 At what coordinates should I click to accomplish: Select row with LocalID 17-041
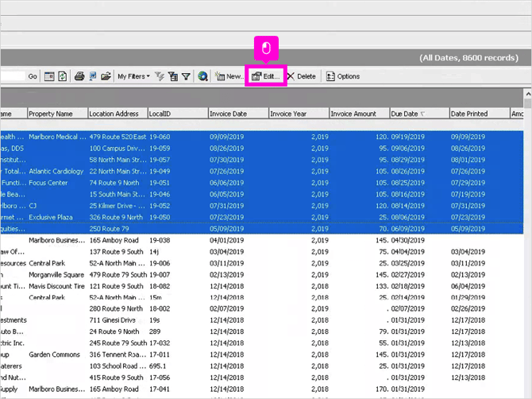261,389
